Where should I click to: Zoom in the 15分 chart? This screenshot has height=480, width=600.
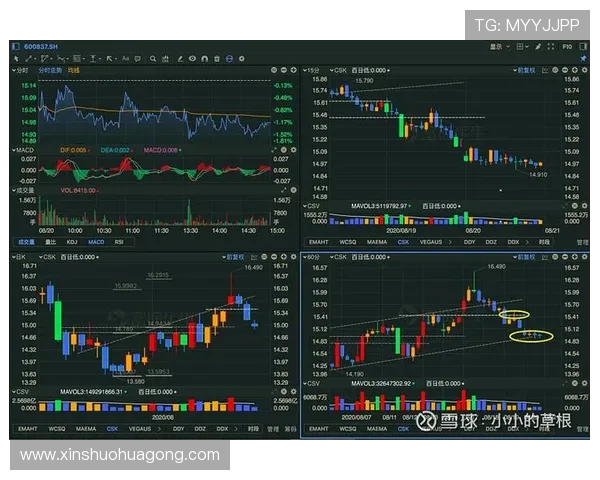tap(575, 70)
